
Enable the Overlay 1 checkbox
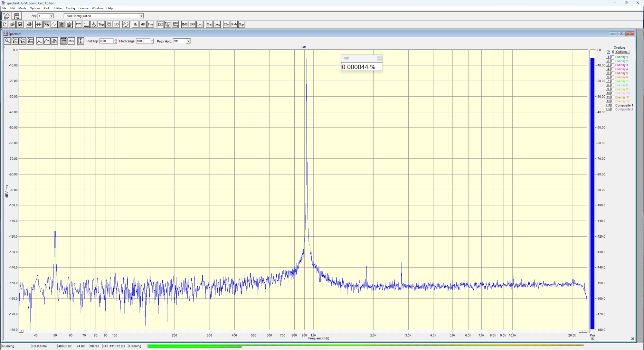[x=613, y=57]
